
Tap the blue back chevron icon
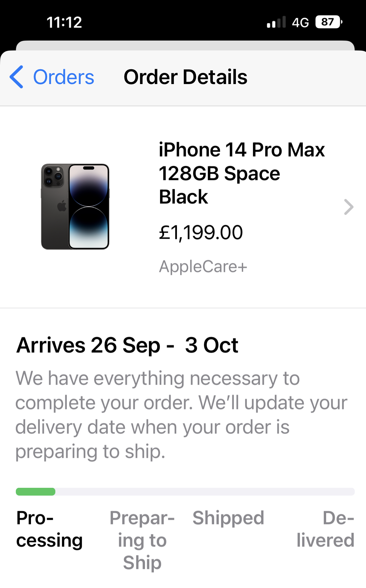(x=16, y=77)
